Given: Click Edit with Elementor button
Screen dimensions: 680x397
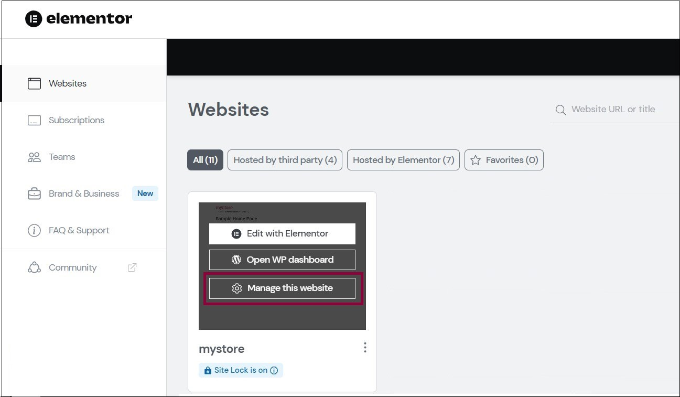Looking at the screenshot, I should pos(282,234).
